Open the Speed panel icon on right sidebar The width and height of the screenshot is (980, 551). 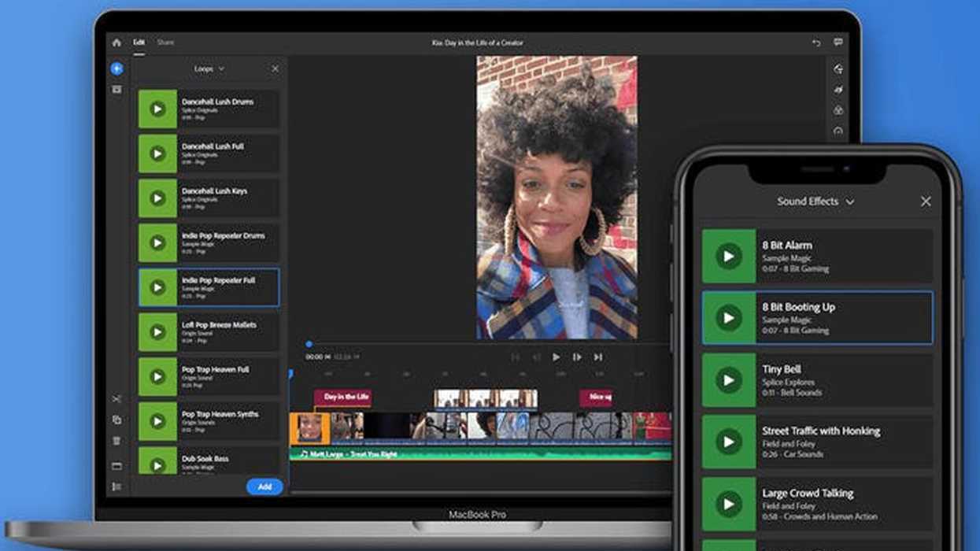point(838,131)
